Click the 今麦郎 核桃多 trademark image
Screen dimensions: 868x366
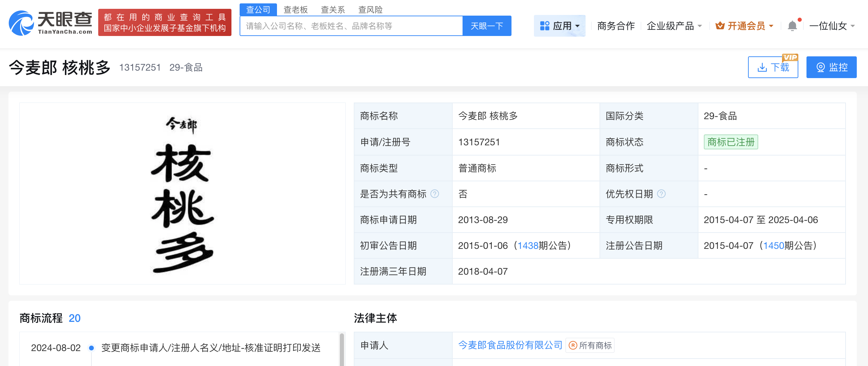click(x=183, y=194)
